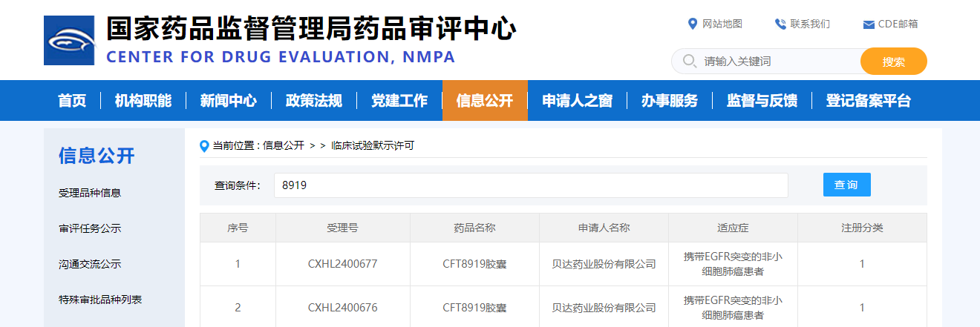The width and height of the screenshot is (980, 327).
Task: Click the CDE fish logo icon
Action: (x=69, y=40)
